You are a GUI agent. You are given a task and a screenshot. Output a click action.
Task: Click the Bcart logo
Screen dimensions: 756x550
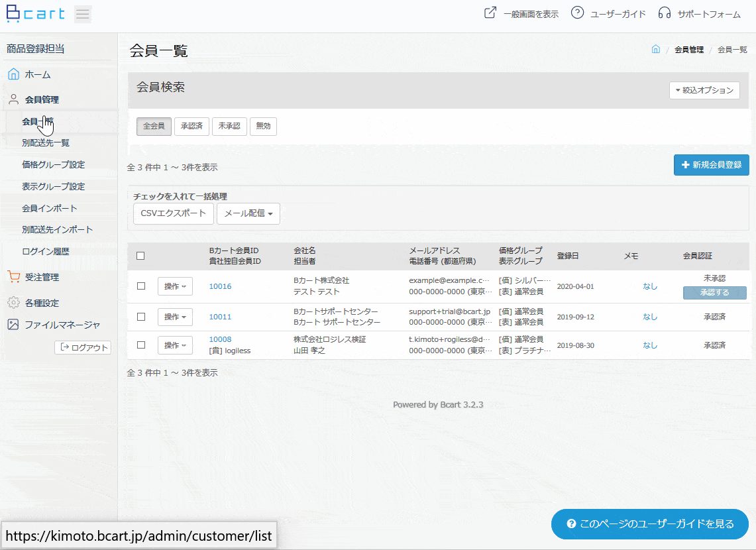pos(35,13)
